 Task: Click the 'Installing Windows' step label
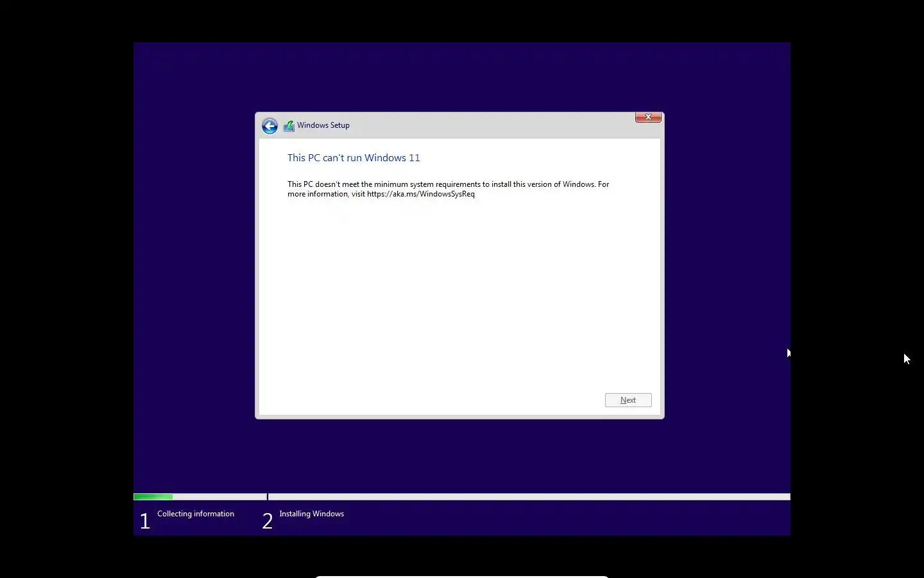coord(312,514)
